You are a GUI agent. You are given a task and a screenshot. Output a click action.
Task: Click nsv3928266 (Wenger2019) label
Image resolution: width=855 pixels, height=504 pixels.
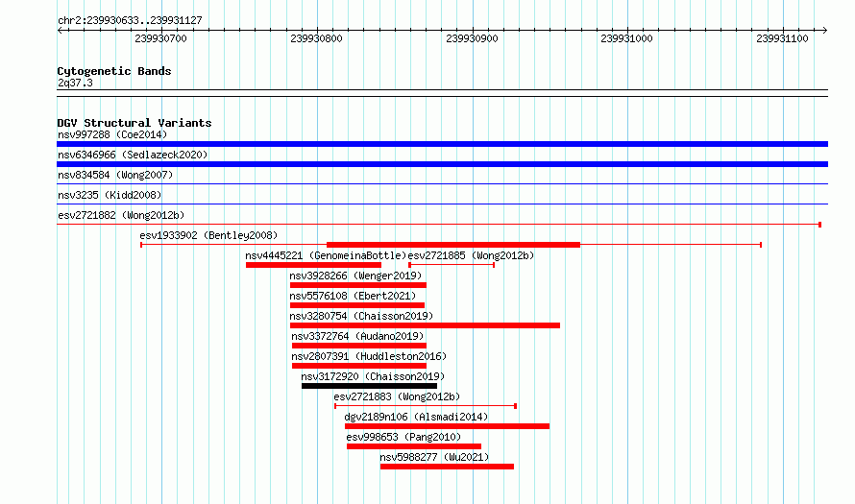click(x=355, y=276)
